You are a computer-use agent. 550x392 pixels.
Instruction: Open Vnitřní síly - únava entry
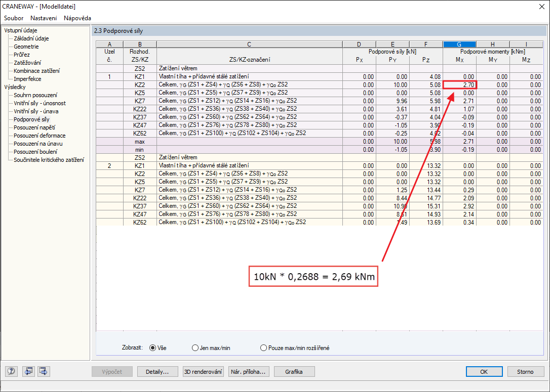[x=36, y=111]
